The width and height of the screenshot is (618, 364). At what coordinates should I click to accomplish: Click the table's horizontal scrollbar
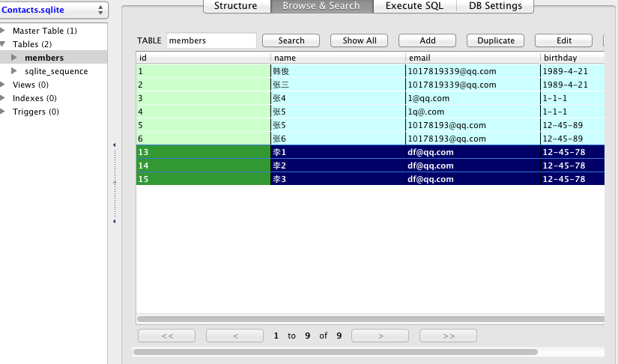tap(371, 319)
